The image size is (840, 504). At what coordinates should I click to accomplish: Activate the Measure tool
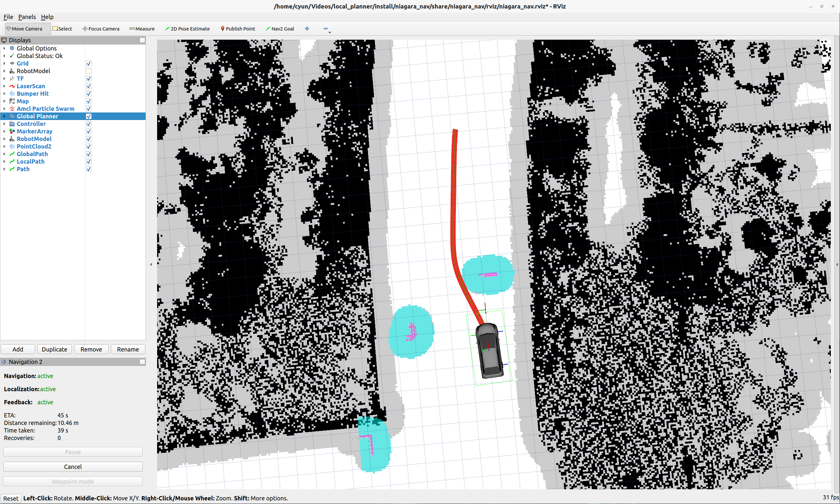pos(142,29)
